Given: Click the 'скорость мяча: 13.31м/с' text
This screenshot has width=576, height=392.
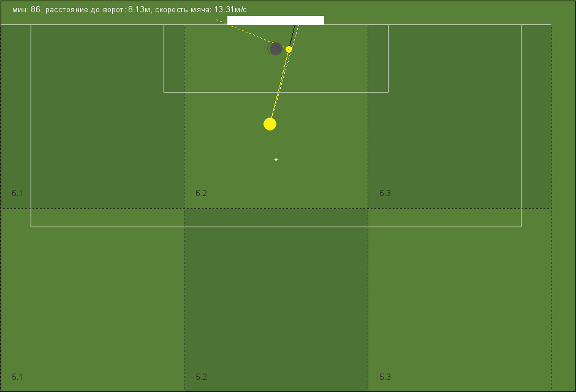Looking at the screenshot, I should (201, 10).
